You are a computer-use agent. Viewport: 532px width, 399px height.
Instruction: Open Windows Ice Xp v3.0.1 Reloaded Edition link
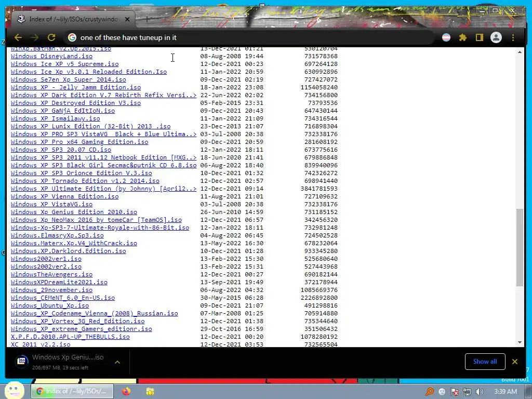pyautogui.click(x=89, y=72)
